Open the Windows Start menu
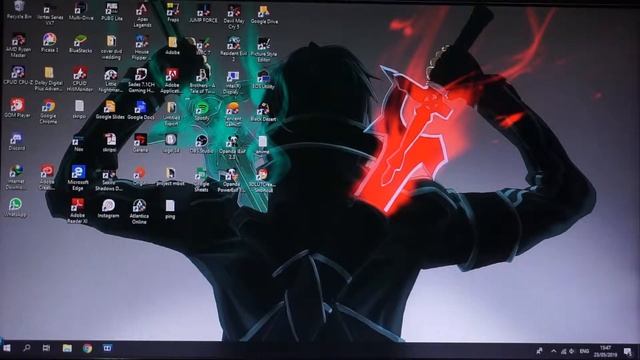Image resolution: width=640 pixels, height=360 pixels. coord(7,348)
